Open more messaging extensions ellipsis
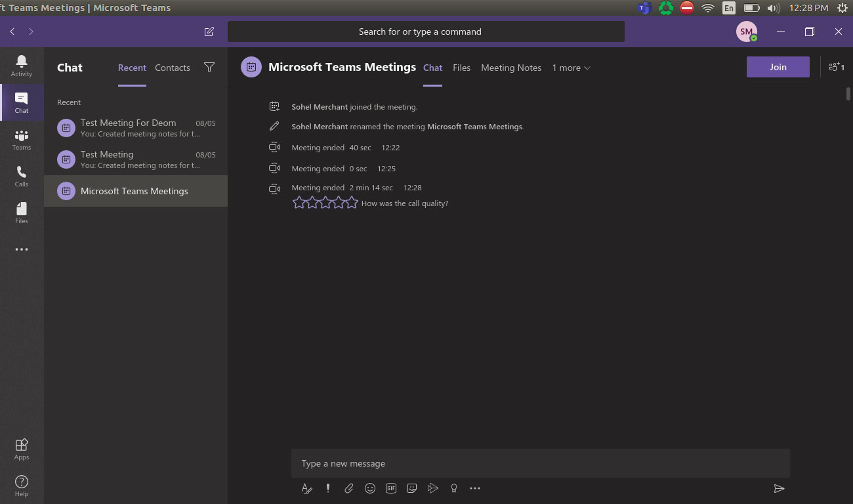 tap(475, 488)
